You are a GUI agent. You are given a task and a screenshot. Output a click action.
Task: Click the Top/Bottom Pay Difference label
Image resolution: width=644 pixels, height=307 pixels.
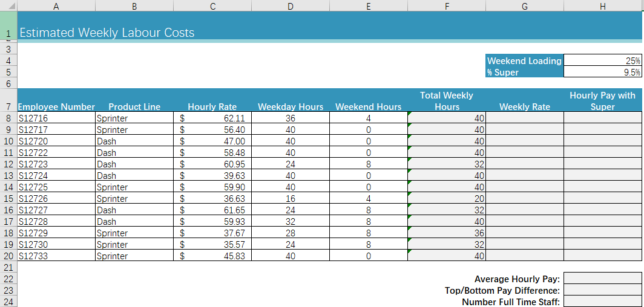click(x=502, y=291)
